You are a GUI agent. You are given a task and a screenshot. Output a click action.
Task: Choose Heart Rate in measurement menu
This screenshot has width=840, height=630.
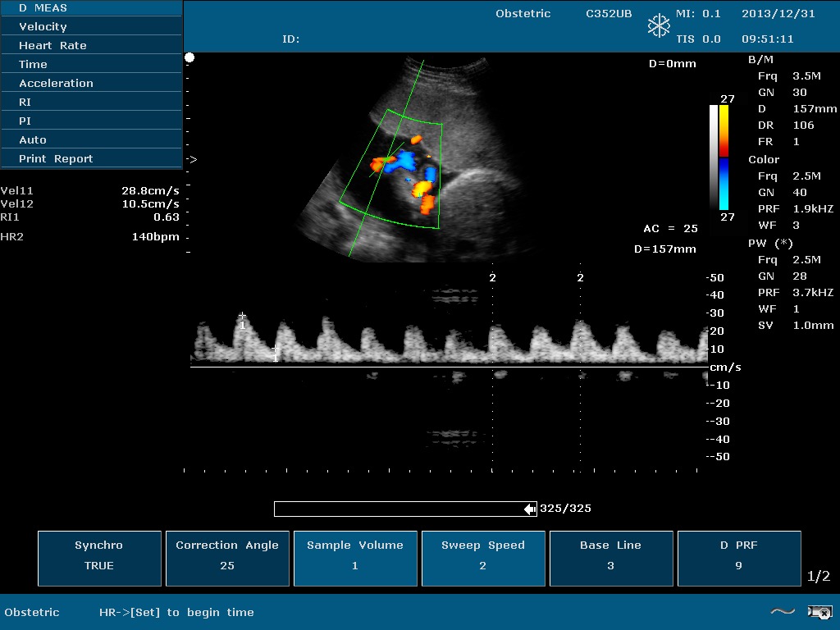90,46
